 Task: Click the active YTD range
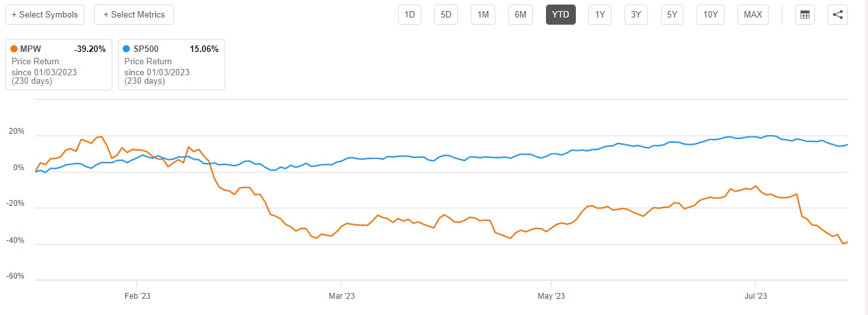point(560,14)
